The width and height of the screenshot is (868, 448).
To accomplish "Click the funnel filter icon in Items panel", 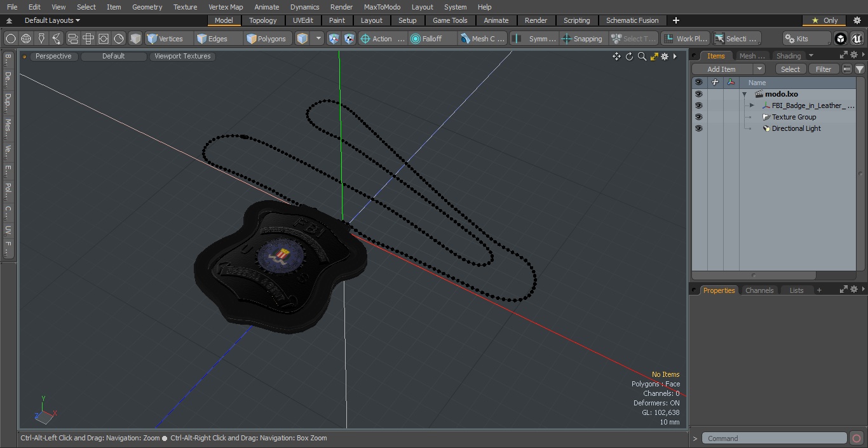I will pyautogui.click(x=859, y=69).
